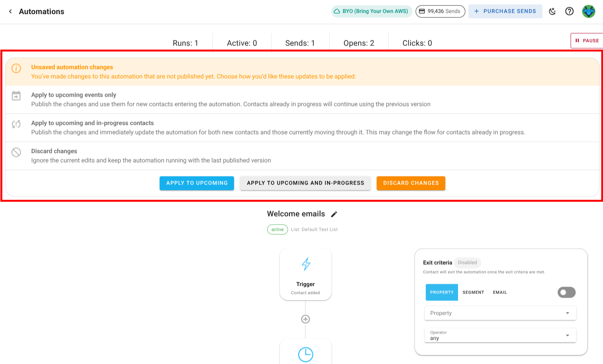Screen dimensions: 603x364
Task: Open the help question mark icon
Action: click(x=569, y=12)
